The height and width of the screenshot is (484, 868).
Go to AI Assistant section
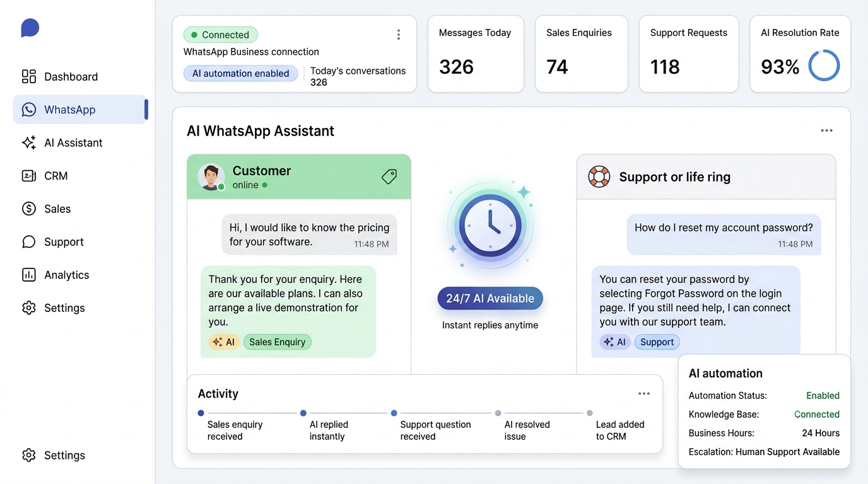[73, 143]
